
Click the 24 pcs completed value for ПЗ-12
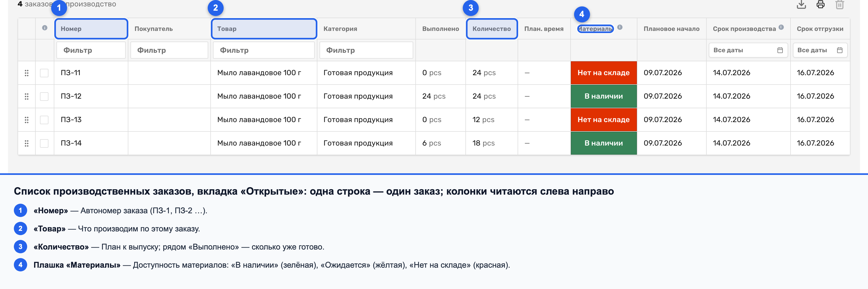(x=434, y=97)
